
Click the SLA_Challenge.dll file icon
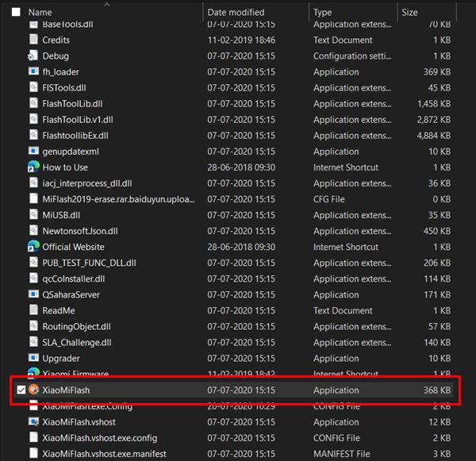click(x=33, y=342)
